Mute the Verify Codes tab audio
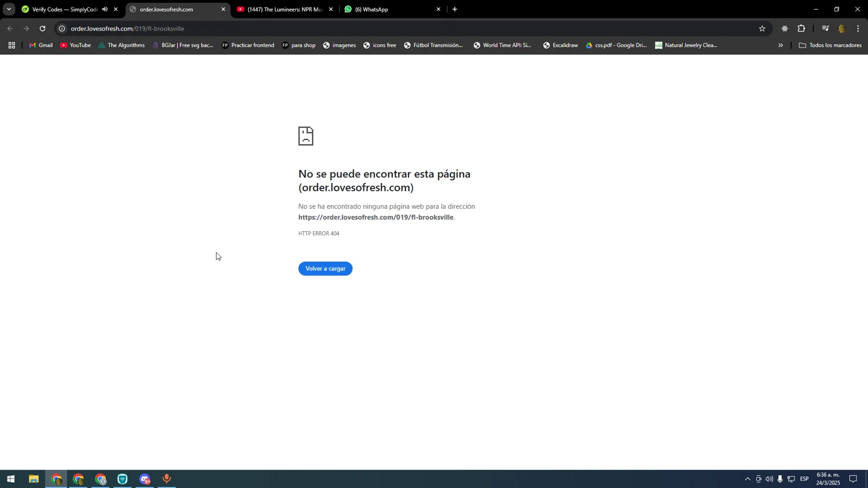This screenshot has width=868, height=488. tap(105, 9)
